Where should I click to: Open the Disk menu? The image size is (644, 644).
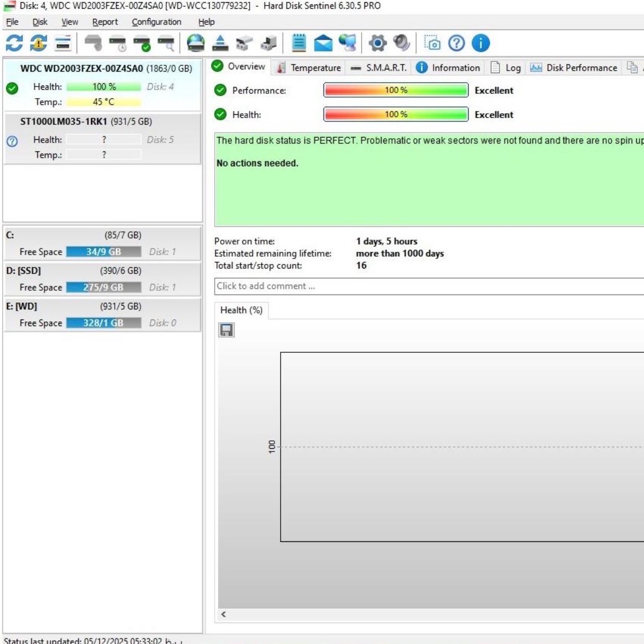pos(40,22)
